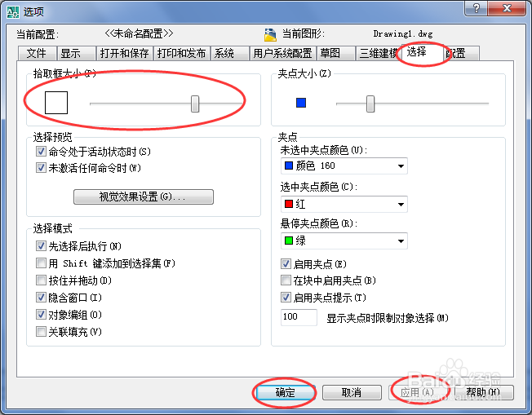The image size is (532, 415).
Task: Switch to the 显示 tab
Action: tap(77, 53)
